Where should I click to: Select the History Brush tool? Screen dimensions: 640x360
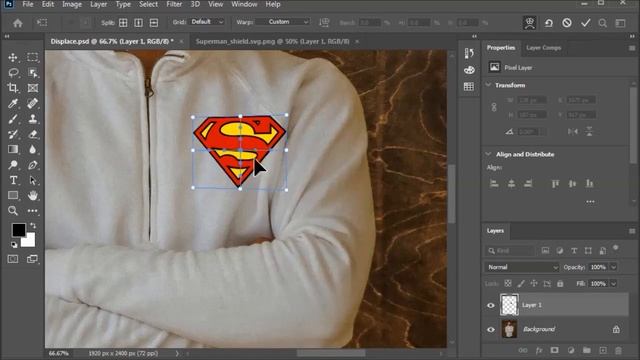pos(13,134)
